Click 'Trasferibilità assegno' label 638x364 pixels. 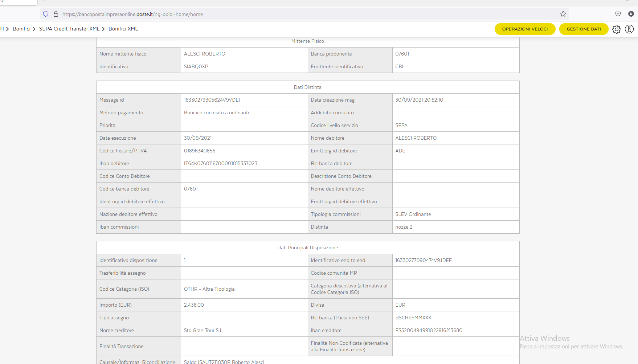coord(123,273)
